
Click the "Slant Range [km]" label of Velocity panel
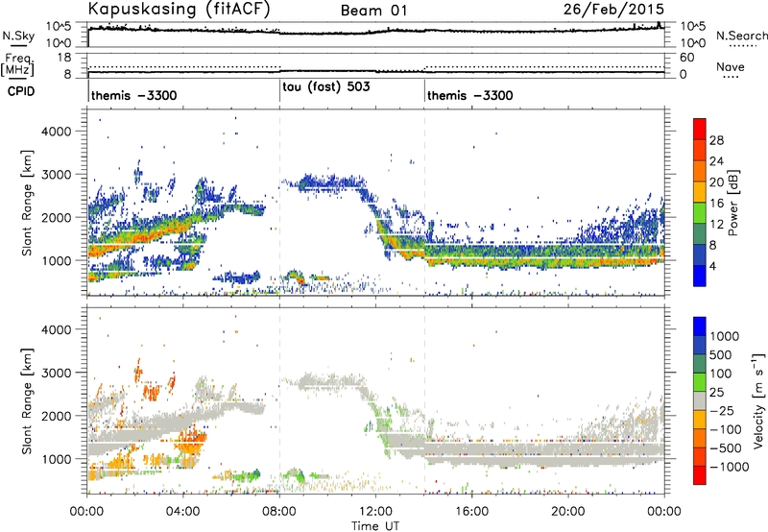pyautogui.click(x=27, y=401)
